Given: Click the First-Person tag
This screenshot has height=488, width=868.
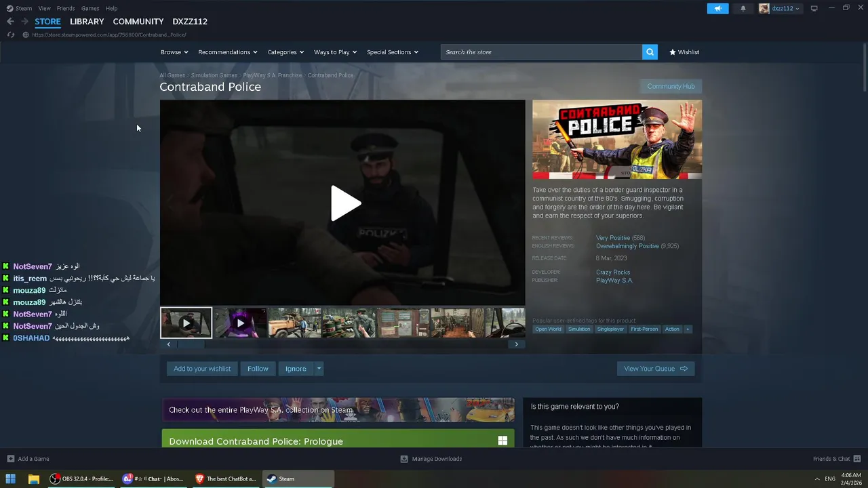Looking at the screenshot, I should 644,329.
